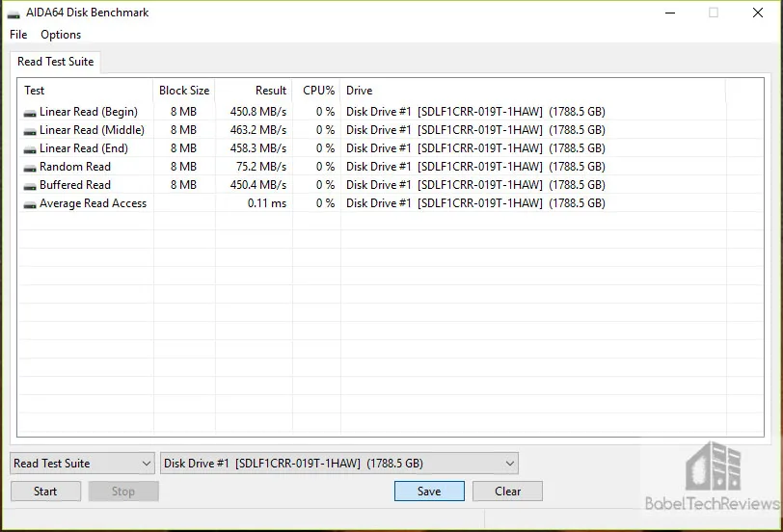Click the 8 MB block size for Buffered Read
The width and height of the screenshot is (783, 532).
184,185
